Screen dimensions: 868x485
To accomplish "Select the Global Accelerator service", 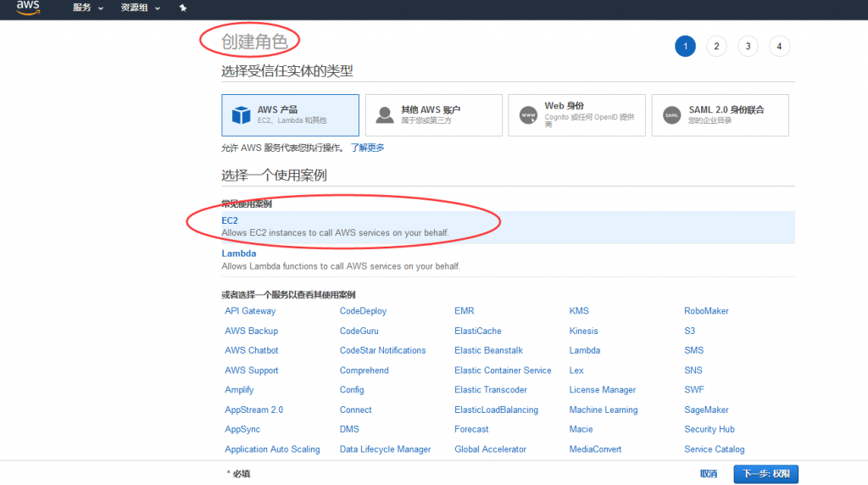I will point(491,449).
